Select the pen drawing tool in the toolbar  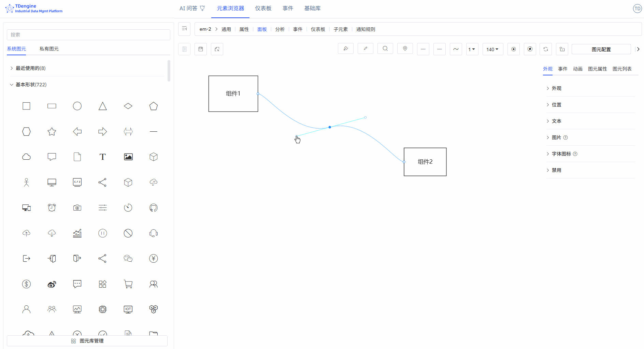click(x=346, y=49)
